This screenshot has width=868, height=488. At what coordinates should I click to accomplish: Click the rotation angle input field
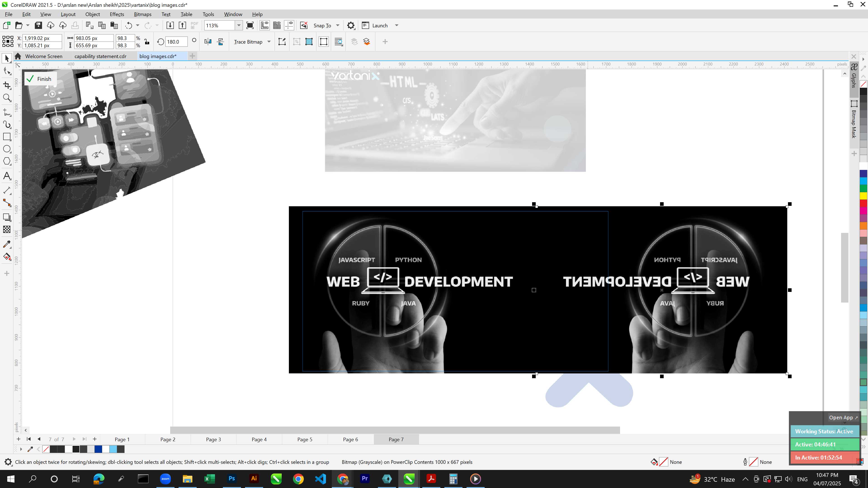[177, 42]
